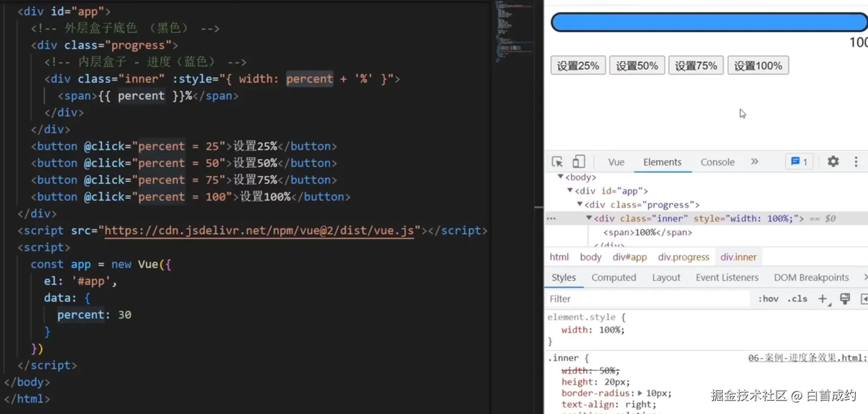Switch to the Elements tab
Viewport: 868px width, 414px height.
(x=662, y=162)
